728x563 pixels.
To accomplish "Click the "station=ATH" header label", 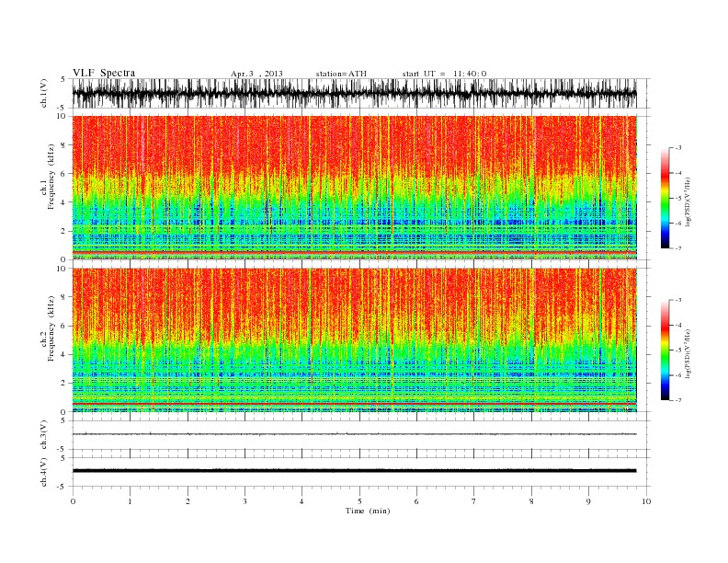I will click(x=341, y=74).
